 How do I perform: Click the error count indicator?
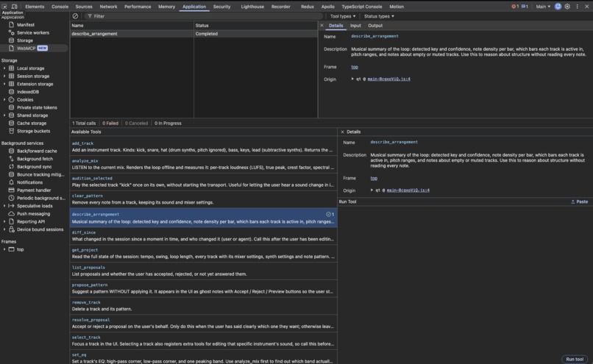click(515, 7)
